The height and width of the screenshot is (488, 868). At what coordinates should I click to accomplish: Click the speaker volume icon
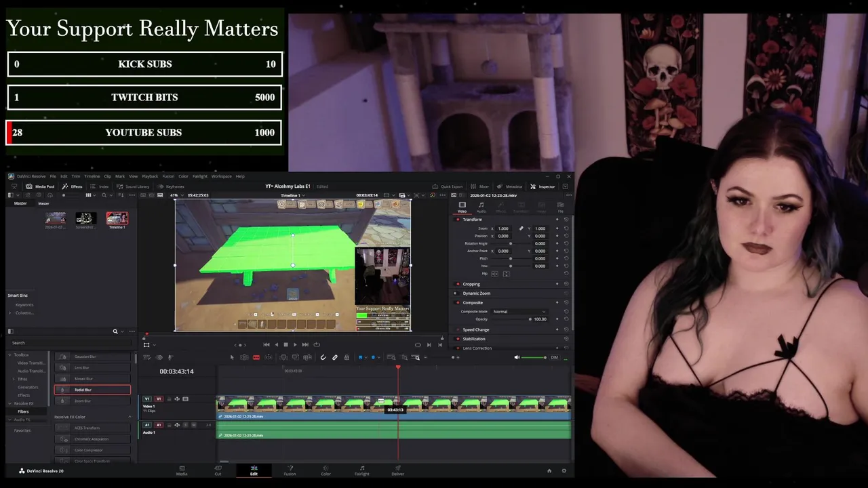click(517, 357)
